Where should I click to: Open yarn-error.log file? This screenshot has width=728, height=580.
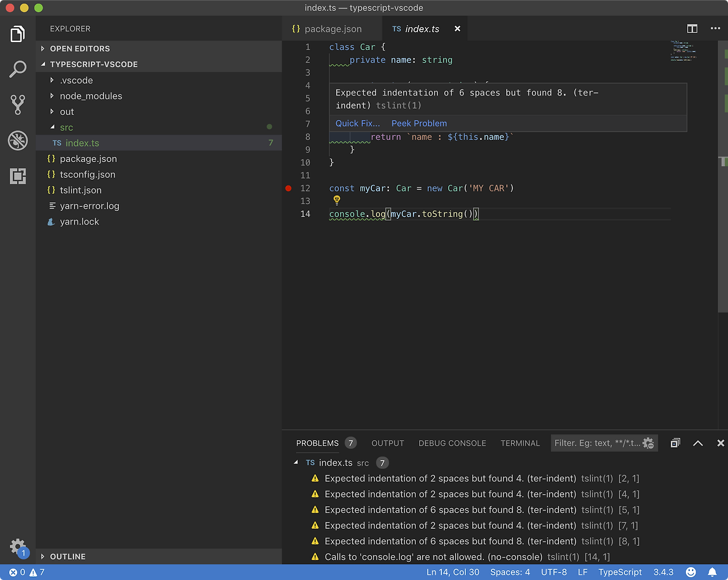pyautogui.click(x=159, y=206)
